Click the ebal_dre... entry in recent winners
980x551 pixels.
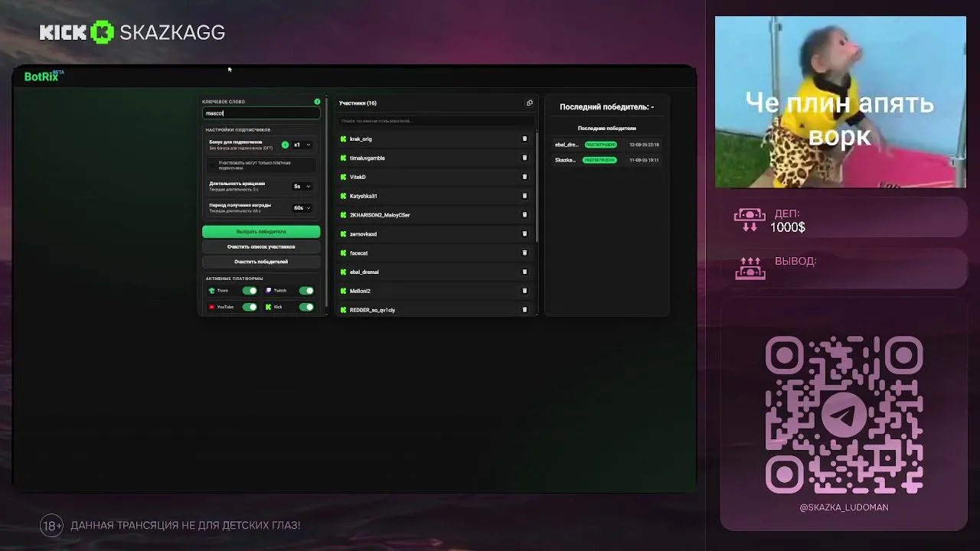(567, 145)
